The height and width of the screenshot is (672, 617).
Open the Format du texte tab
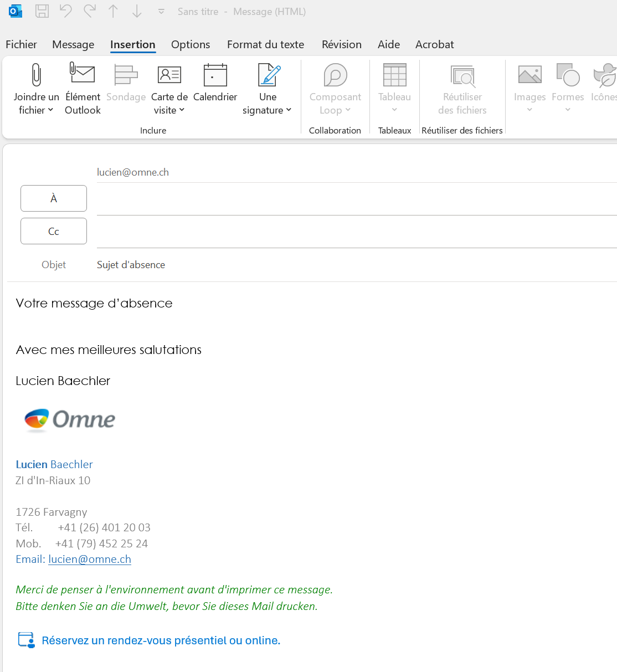coord(265,44)
